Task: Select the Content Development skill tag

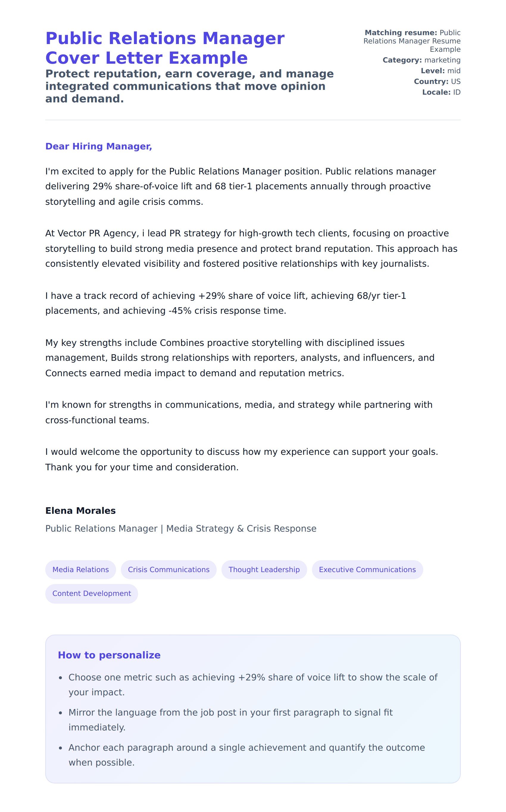Action: click(92, 594)
